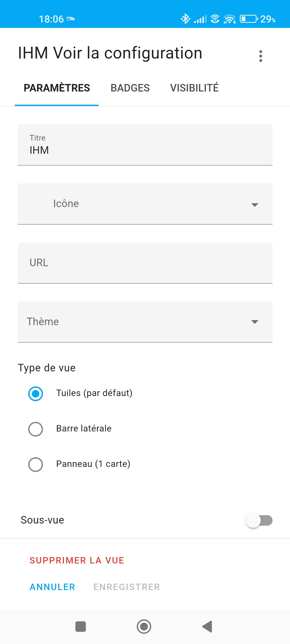This screenshot has height=644, width=290.
Task: Tap the recent apps square button
Action: click(81, 627)
